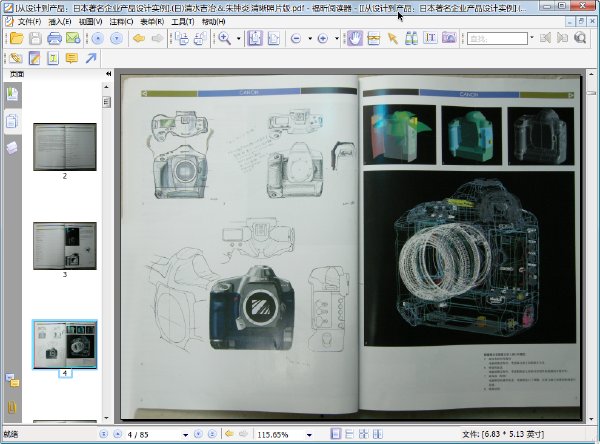Viewport: 600px width, 444px height.
Task: Open the page number dropdown in status bar
Action: pyautogui.click(x=186, y=435)
